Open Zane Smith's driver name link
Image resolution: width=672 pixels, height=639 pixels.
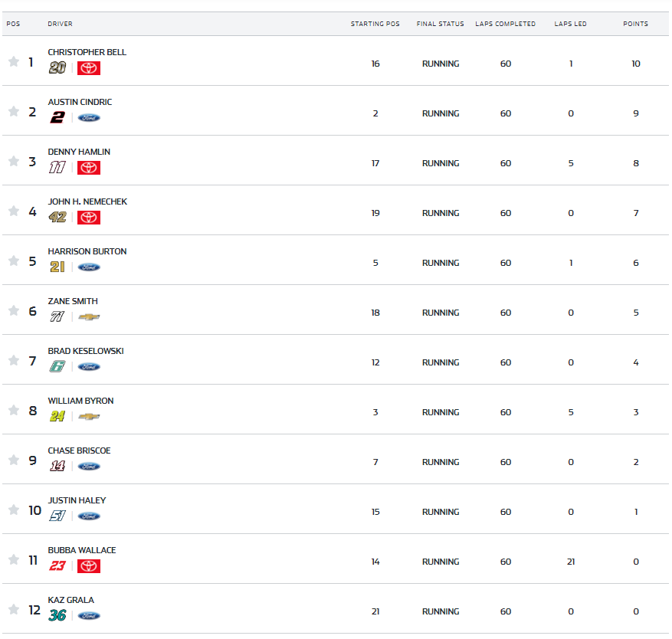point(73,301)
